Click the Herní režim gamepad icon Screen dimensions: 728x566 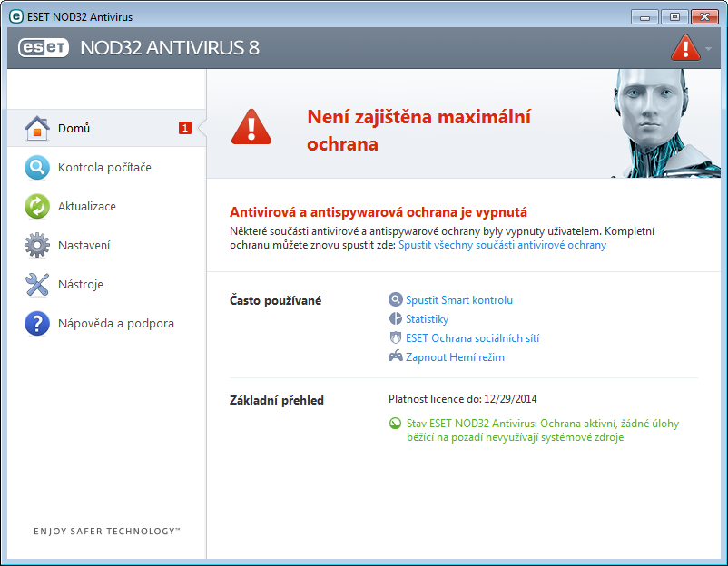[x=395, y=356]
